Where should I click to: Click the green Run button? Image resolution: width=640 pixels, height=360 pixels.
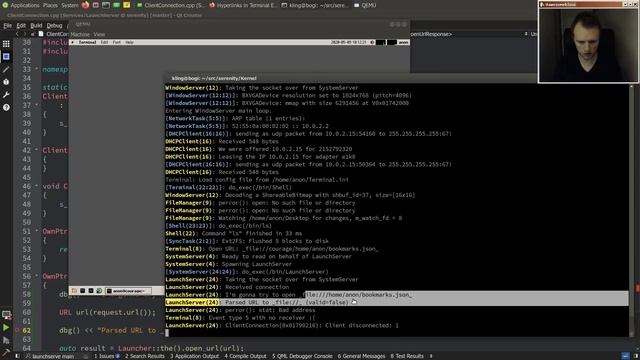6,327
